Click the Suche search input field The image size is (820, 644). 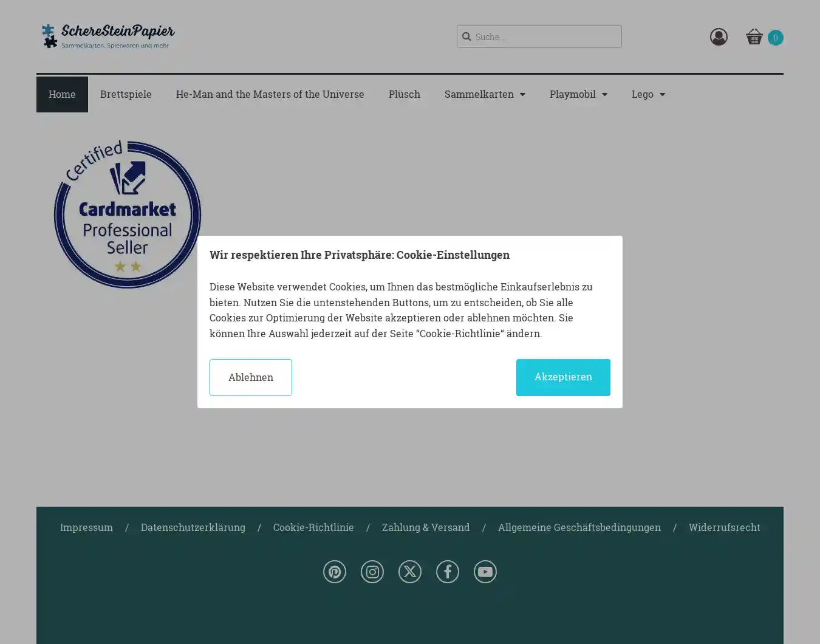(x=539, y=36)
